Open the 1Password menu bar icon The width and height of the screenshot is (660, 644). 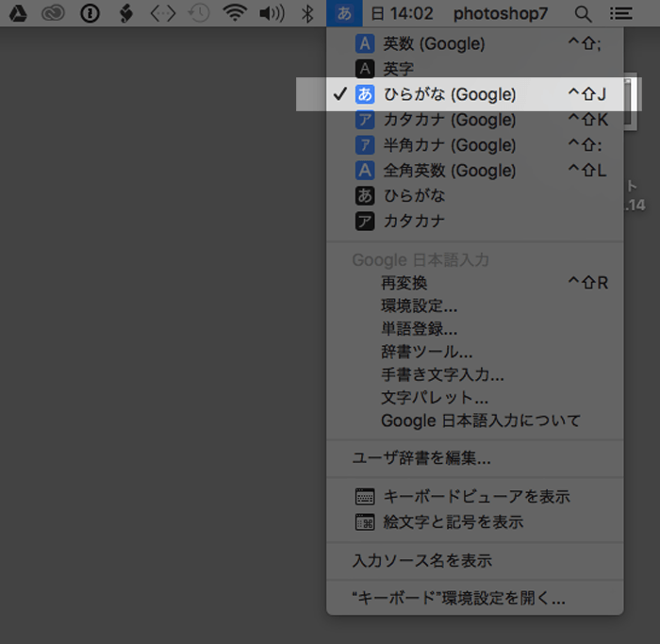pyautogui.click(x=90, y=13)
